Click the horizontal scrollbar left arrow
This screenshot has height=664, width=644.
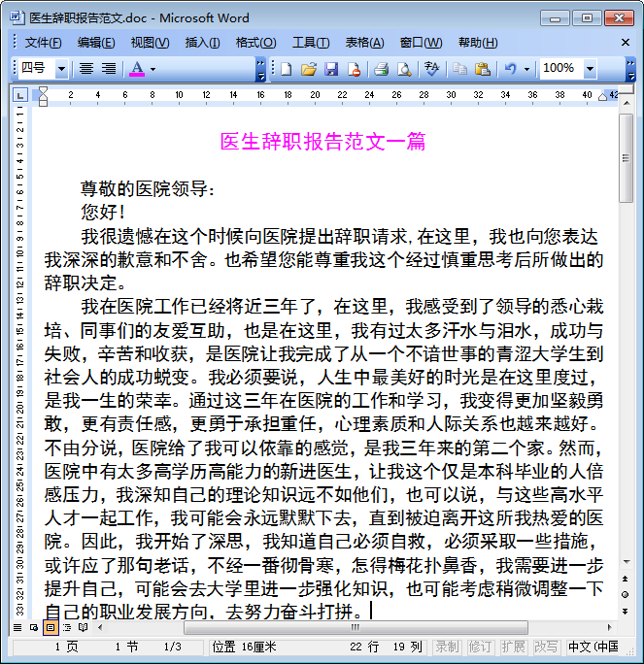(x=100, y=627)
